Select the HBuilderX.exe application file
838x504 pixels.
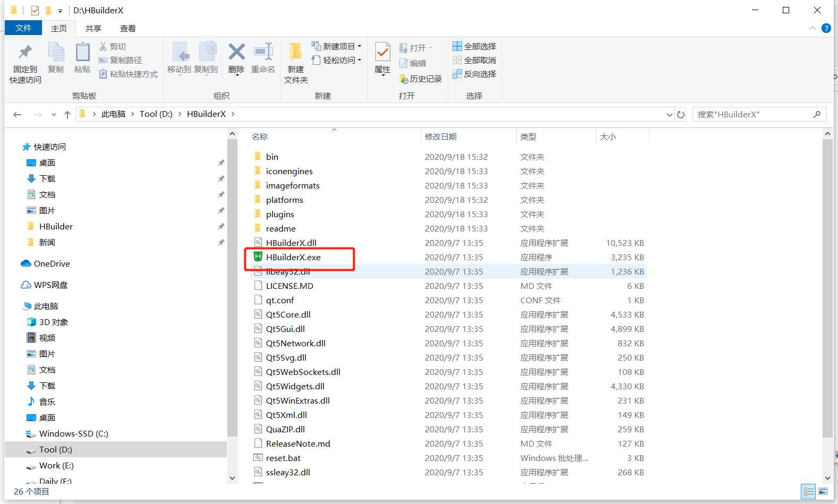tap(294, 257)
